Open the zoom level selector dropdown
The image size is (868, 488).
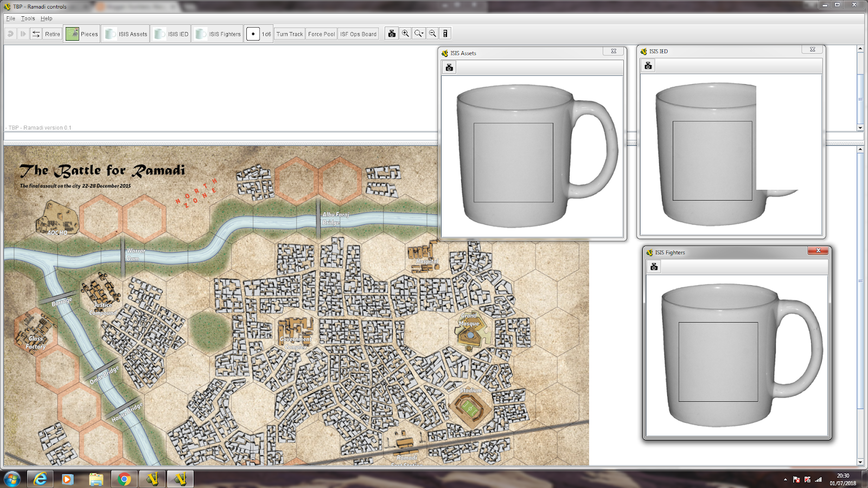419,34
